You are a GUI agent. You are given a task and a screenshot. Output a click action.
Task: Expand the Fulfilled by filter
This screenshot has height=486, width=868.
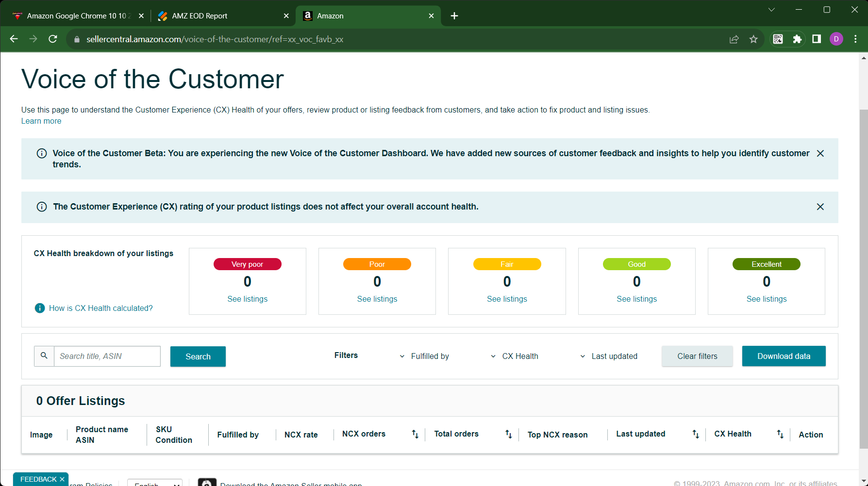coord(425,356)
